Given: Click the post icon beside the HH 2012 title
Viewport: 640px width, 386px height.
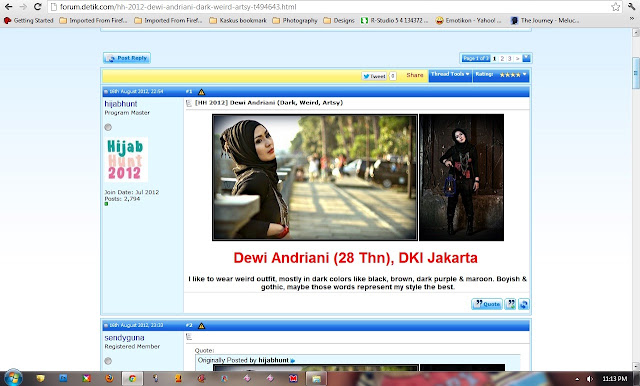Looking at the screenshot, I should [189, 103].
